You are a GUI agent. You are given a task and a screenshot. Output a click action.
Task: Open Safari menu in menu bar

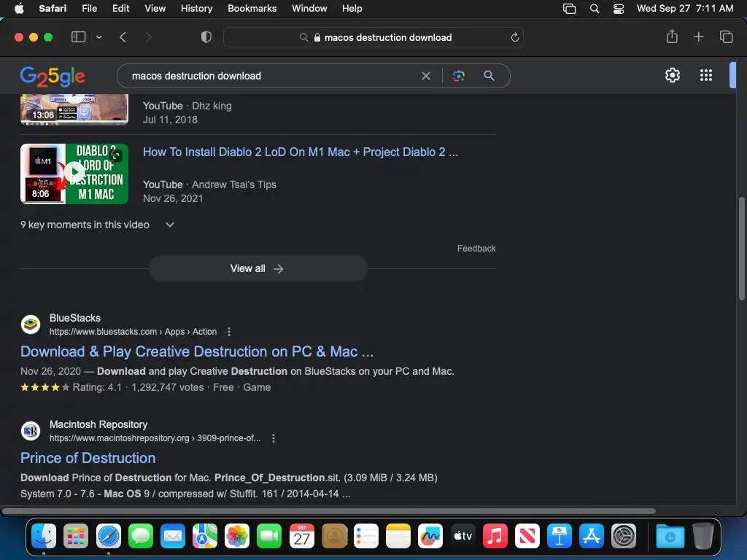53,8
